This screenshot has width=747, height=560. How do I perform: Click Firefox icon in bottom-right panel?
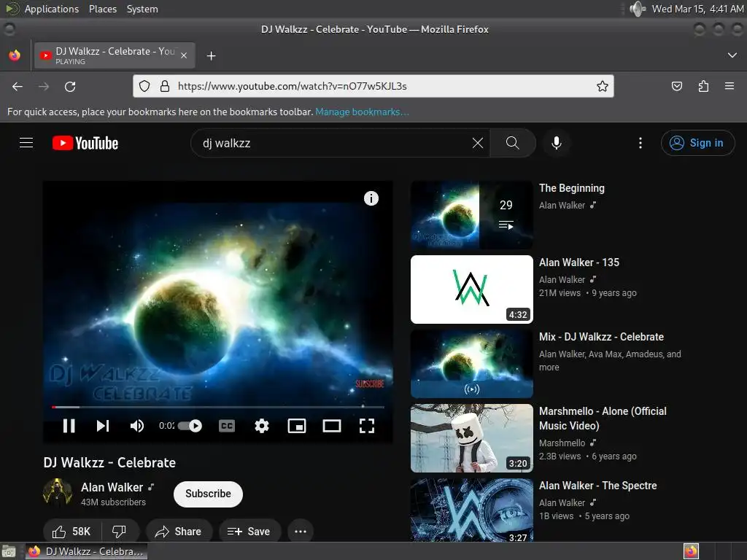click(691, 551)
